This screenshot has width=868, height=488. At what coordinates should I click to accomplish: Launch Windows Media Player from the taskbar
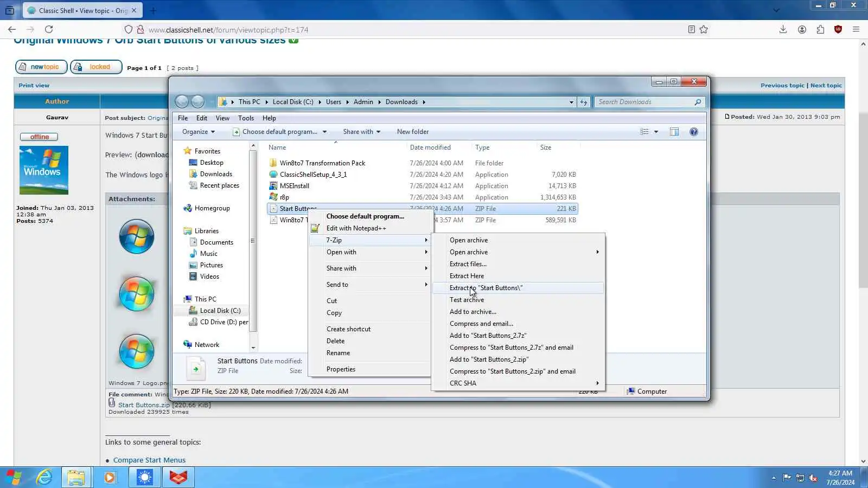(110, 477)
